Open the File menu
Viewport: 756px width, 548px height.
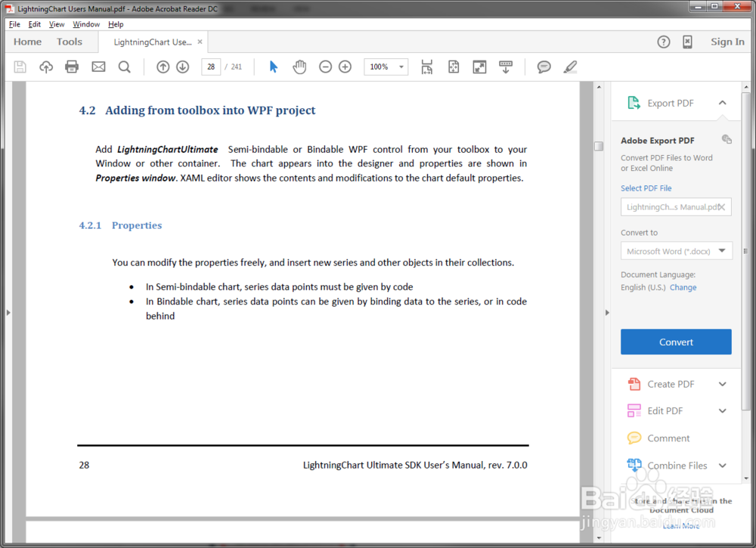coord(14,24)
